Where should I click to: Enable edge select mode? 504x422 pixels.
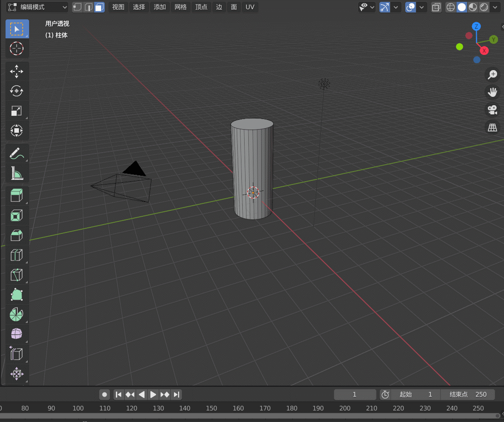click(89, 7)
